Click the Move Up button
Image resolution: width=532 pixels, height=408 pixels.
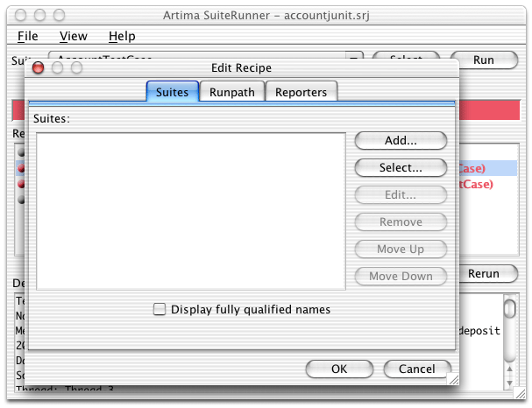point(401,249)
